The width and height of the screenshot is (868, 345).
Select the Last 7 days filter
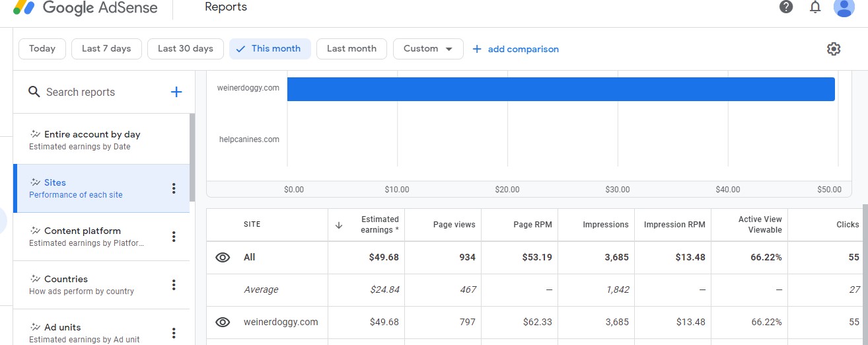coord(106,49)
